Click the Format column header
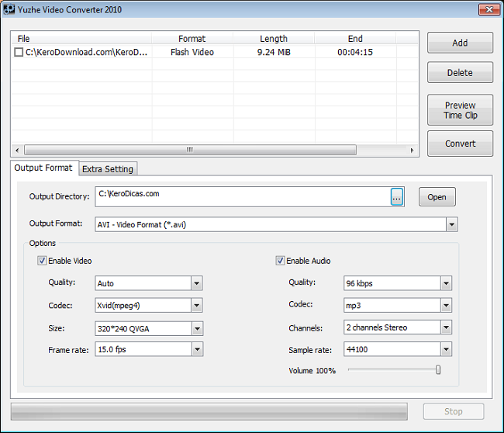This screenshot has height=433, width=504. point(192,39)
